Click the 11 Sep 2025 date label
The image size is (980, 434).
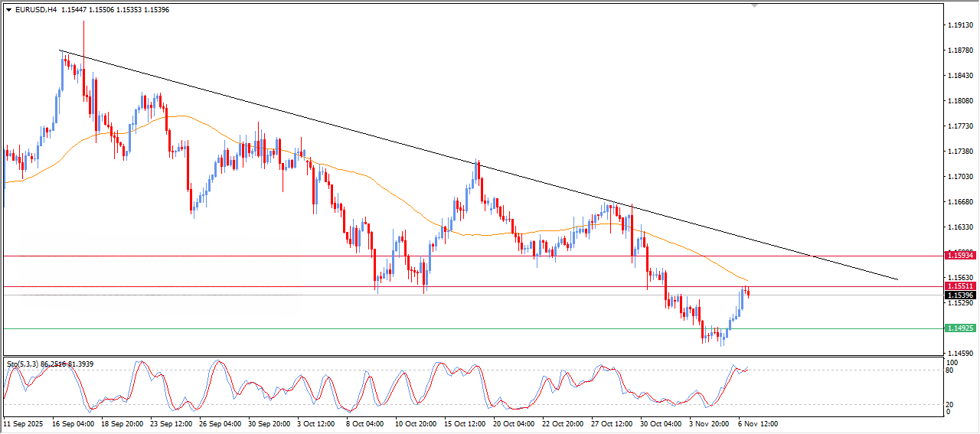coord(23,423)
